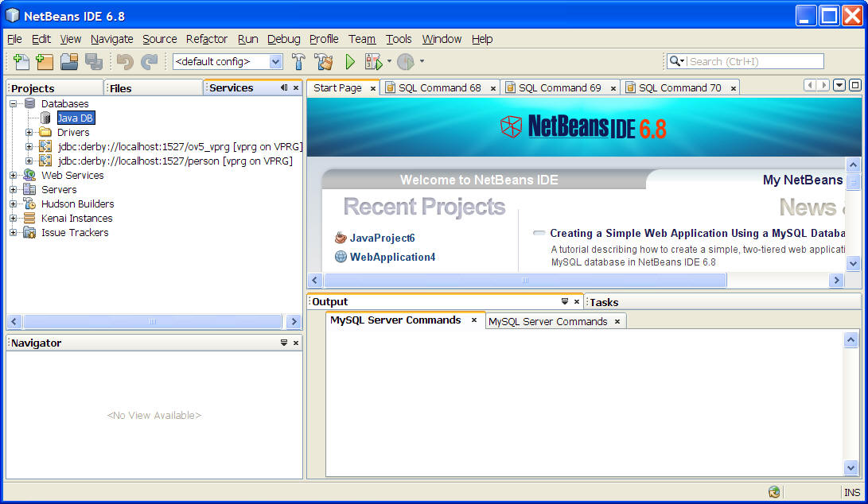868x504 pixels.
Task: Expand the Kenai Instances node
Action: pos(14,219)
